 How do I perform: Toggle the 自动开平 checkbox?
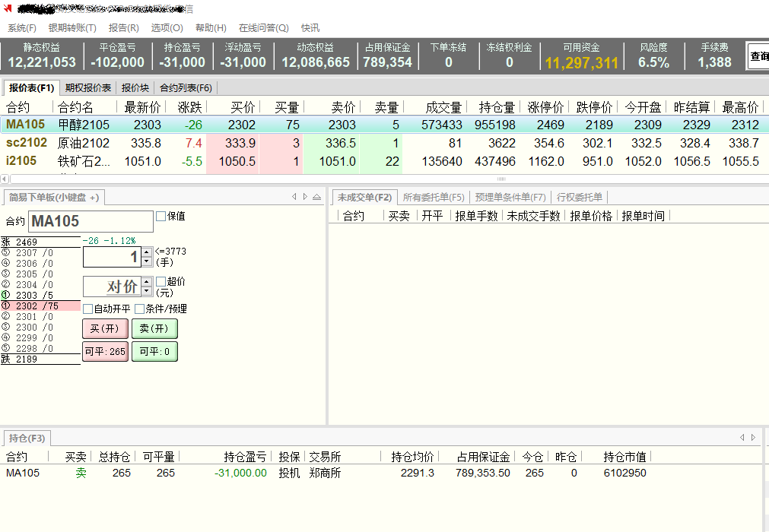pos(88,309)
